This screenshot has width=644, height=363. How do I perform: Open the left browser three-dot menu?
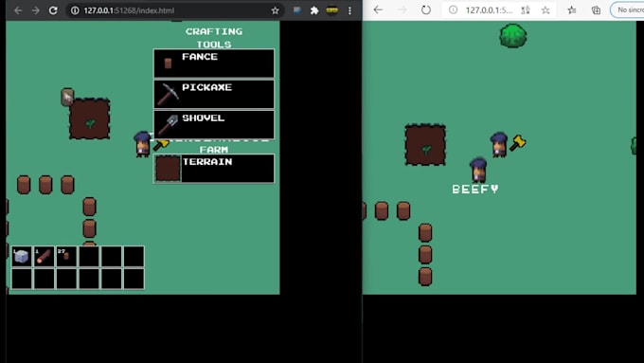(349, 10)
